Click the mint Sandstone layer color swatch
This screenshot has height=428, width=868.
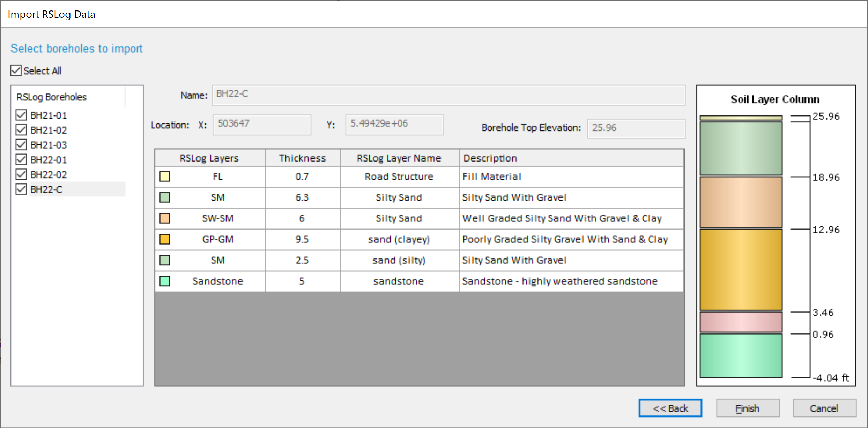(165, 281)
